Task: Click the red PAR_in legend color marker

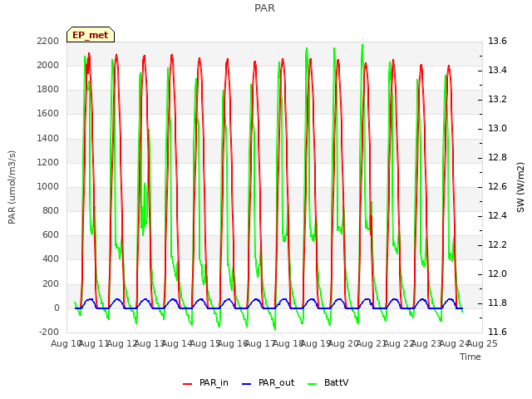Action: click(x=188, y=384)
